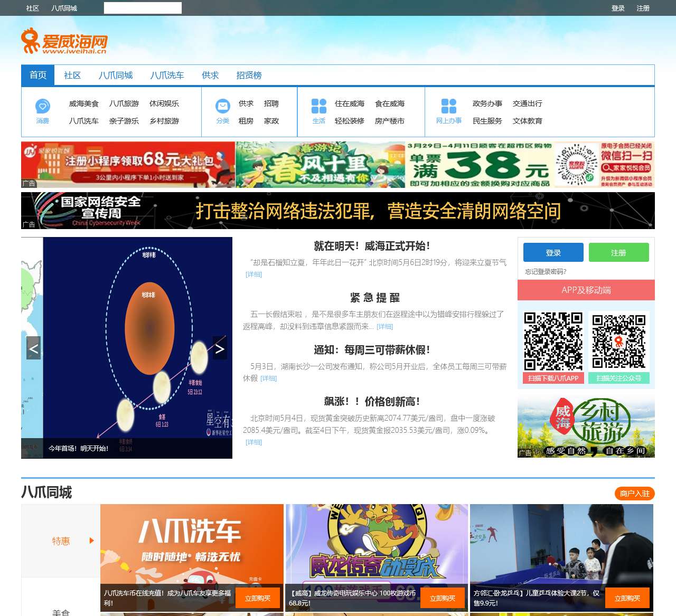Open the 文体教育 link

[x=528, y=121]
